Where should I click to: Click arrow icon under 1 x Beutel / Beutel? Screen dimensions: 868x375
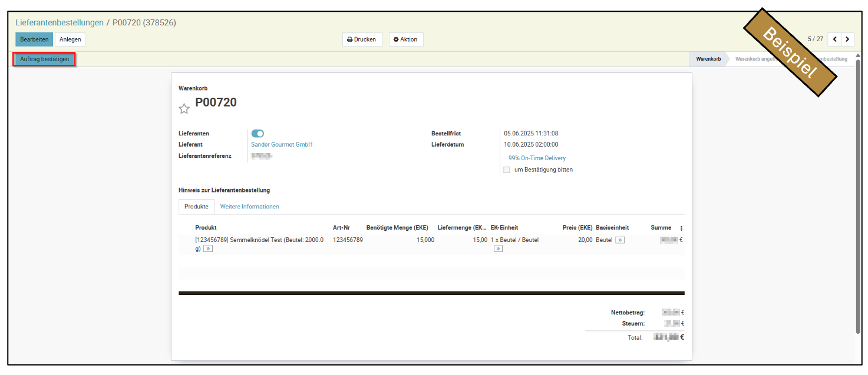(x=498, y=249)
